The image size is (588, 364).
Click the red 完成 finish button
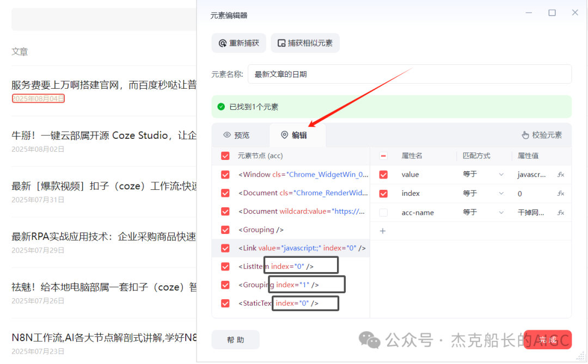[548, 340]
